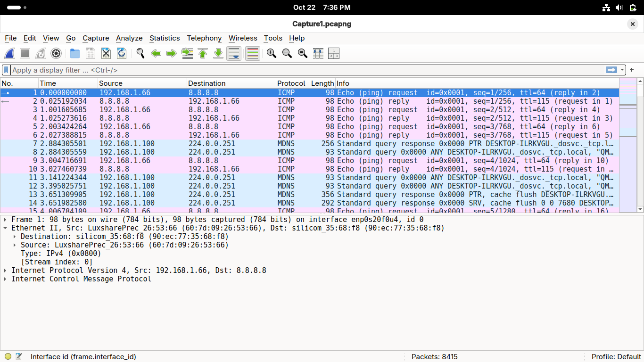
Task: Open the Statistics menu
Action: coord(164,38)
